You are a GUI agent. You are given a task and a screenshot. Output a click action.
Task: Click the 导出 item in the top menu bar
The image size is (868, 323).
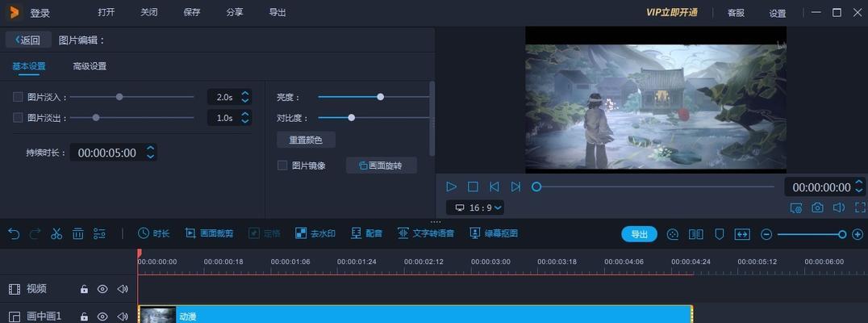(278, 12)
